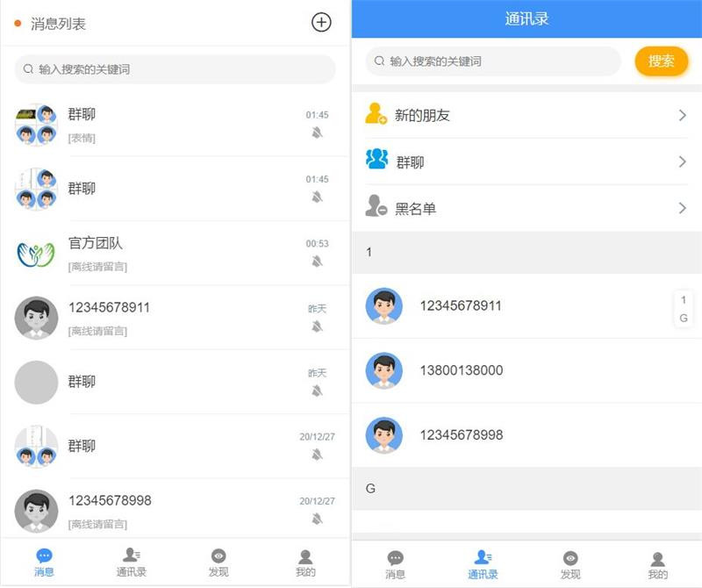The image size is (702, 588).
Task: Click 通讯录 header title
Action: tap(526, 18)
